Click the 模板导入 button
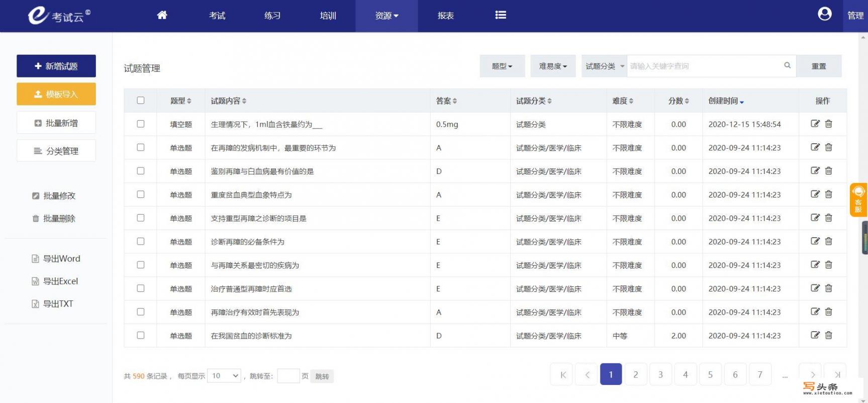Image resolution: width=868 pixels, height=403 pixels. (56, 94)
